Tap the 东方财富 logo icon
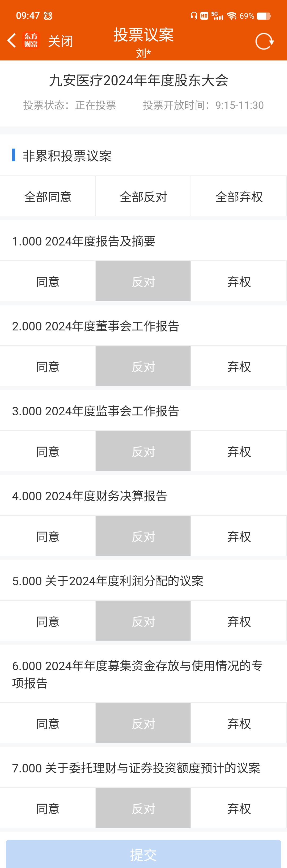 pos(31,40)
